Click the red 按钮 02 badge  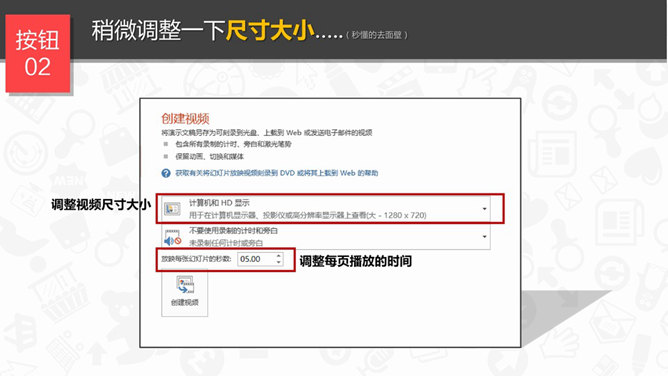(38, 53)
